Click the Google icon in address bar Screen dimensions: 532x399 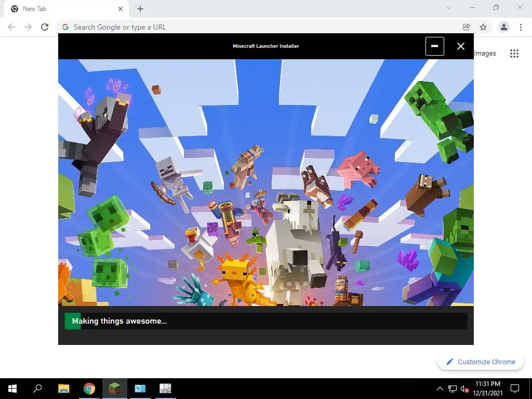point(65,27)
